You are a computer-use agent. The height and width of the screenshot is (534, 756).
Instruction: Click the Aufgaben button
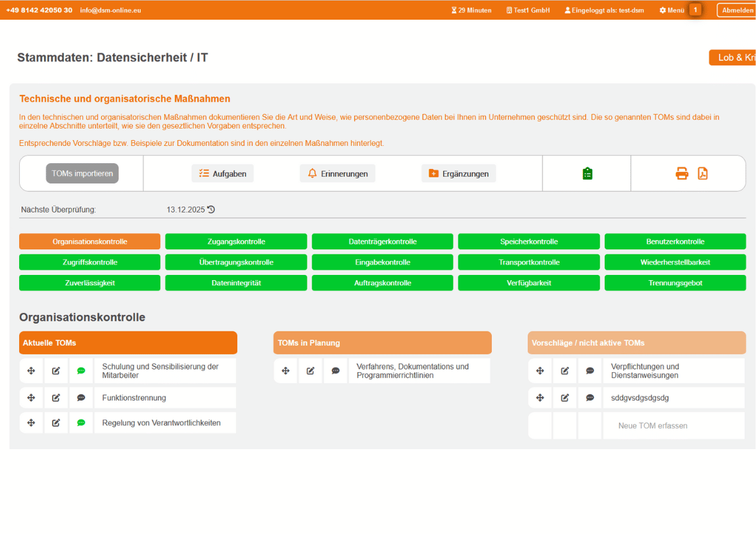[x=223, y=173]
